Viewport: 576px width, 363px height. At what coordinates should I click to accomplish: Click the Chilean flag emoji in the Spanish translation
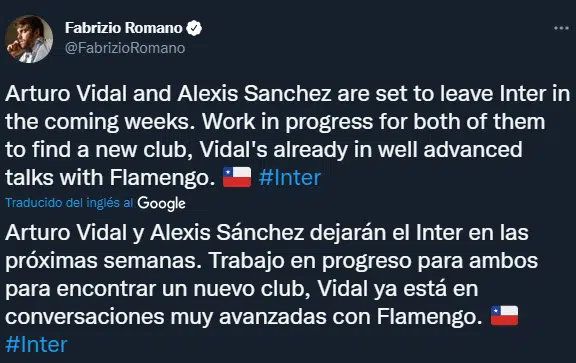coord(504,316)
